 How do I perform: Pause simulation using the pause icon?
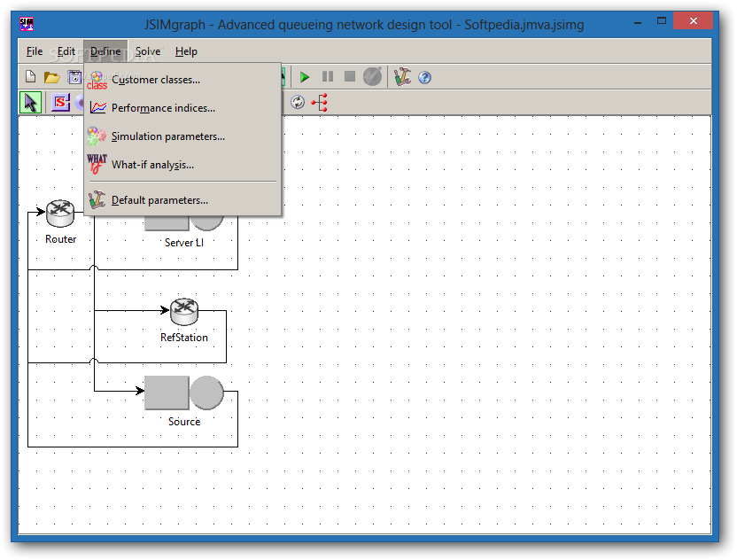pos(328,76)
